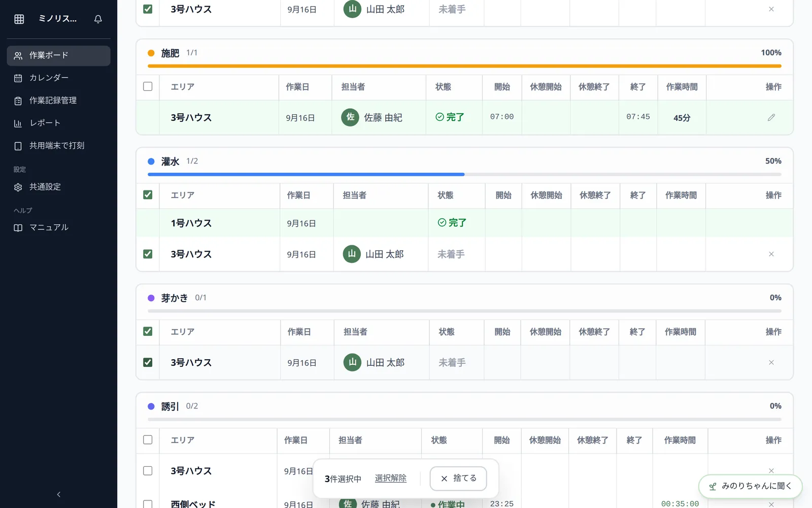The width and height of the screenshot is (812, 508).
Task: Toggle select-all checkbox in 誘引 header
Action: 148,439
